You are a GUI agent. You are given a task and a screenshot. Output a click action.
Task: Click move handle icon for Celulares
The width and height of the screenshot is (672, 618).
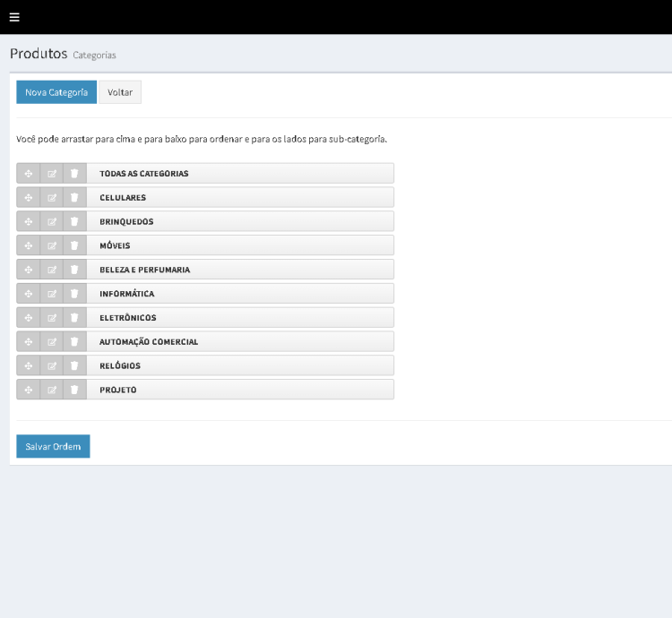(29, 197)
